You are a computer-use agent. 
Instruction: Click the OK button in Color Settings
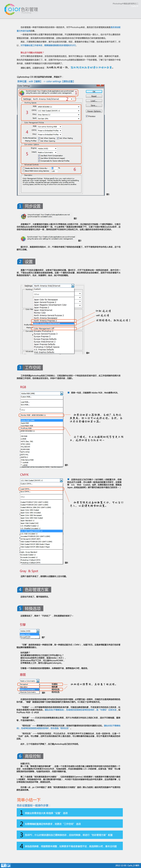click(94, 92)
